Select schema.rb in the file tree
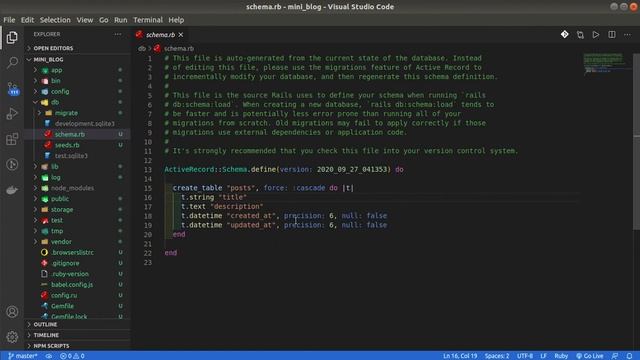640x360 pixels. 78,134
